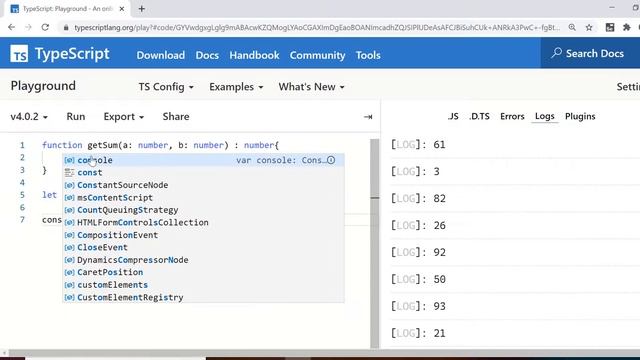The height and width of the screenshot is (360, 640).
Task: Click the site lock icon in the address bar
Action: (65, 27)
